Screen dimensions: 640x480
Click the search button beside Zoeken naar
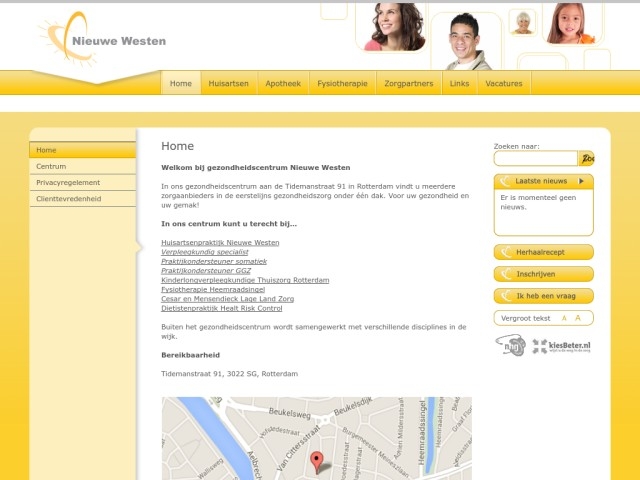(x=587, y=158)
